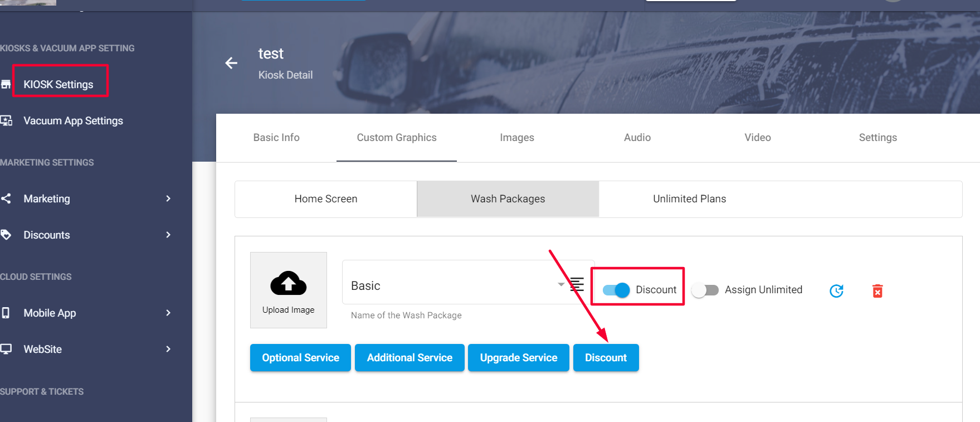Screen dimensions: 980x422
Task: Click the Basic wash package name field
Action: click(x=446, y=285)
